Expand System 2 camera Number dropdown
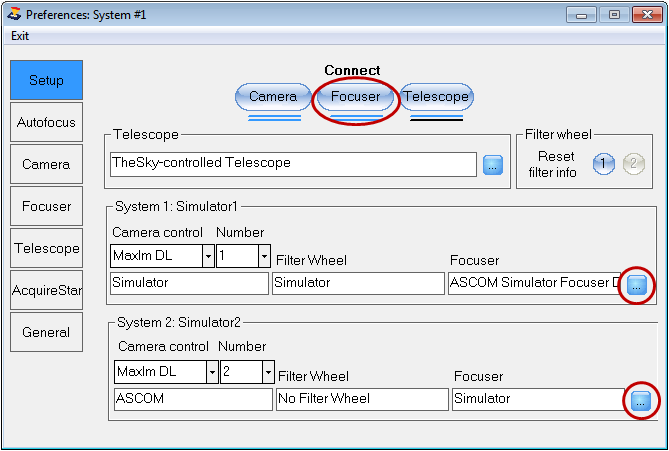Image resolution: width=669 pixels, height=451 pixels. click(268, 372)
